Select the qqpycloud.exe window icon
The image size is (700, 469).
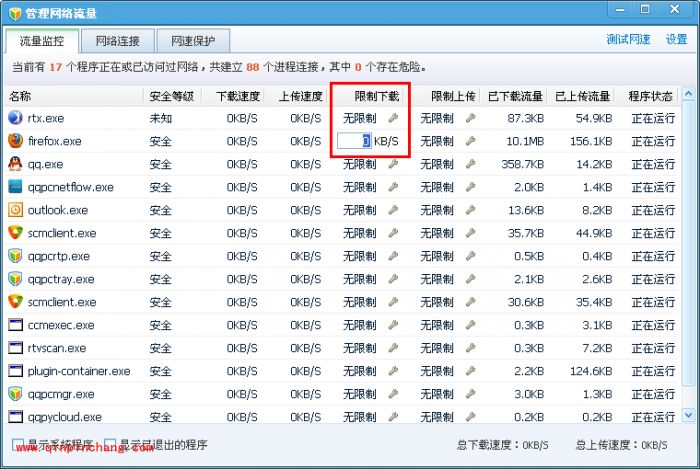pos(15,417)
